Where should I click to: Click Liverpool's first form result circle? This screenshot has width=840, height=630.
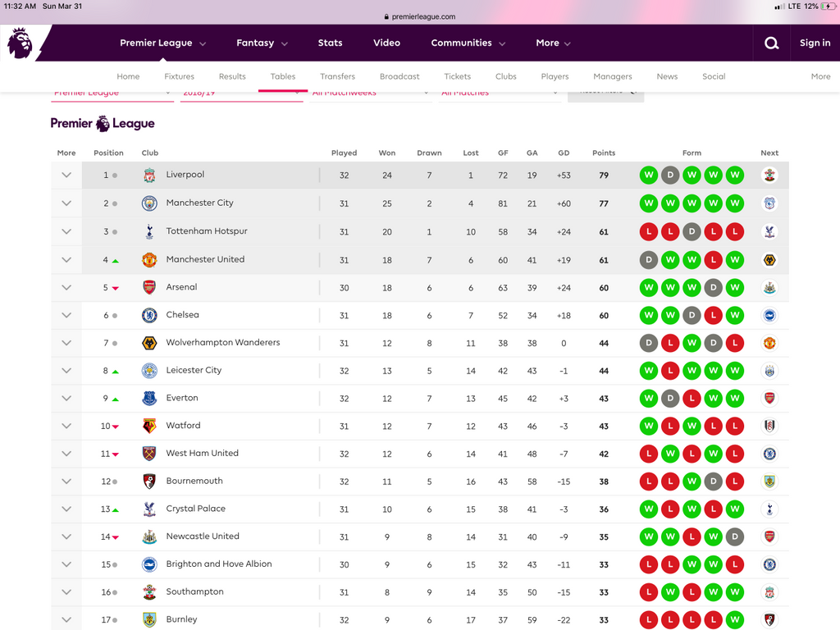649,176
